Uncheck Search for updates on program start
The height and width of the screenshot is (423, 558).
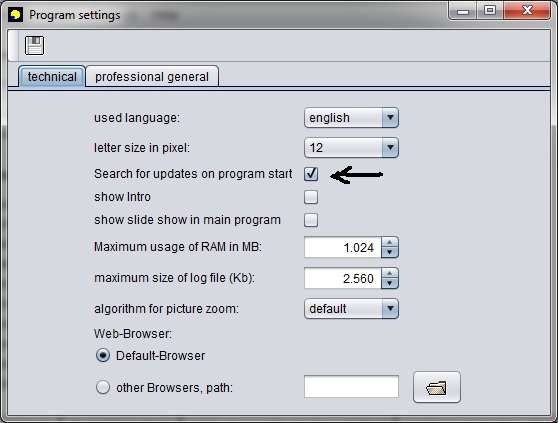point(311,174)
